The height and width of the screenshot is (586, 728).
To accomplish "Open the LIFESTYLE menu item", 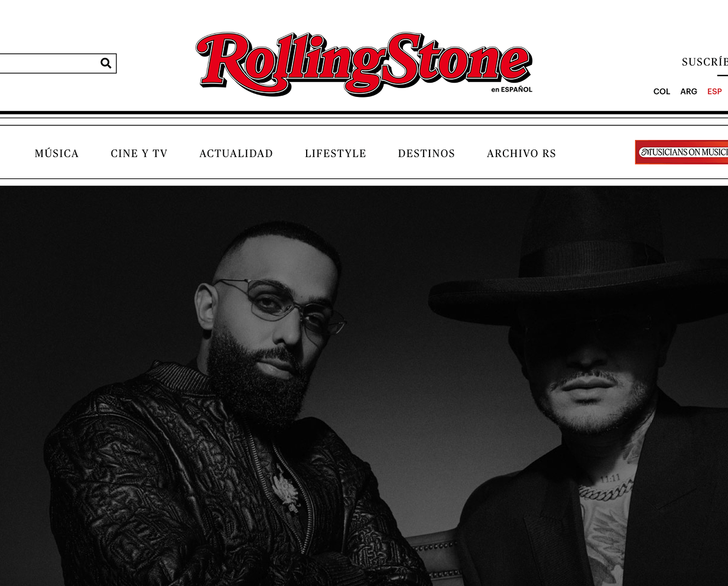I will click(x=336, y=154).
